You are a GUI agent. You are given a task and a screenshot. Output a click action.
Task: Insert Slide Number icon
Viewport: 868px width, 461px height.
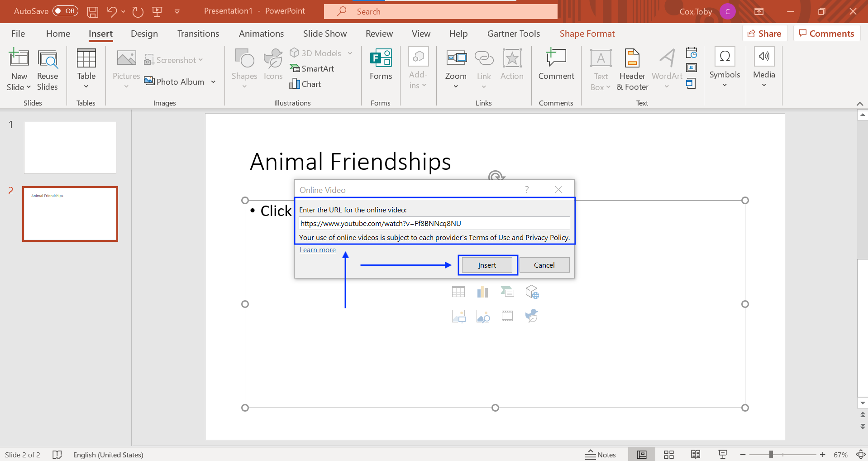692,68
